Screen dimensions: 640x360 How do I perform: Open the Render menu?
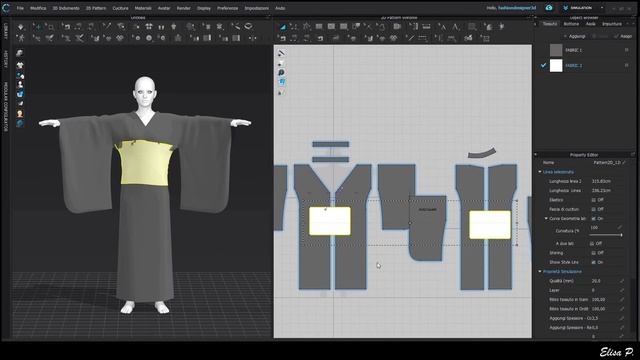[x=184, y=8]
